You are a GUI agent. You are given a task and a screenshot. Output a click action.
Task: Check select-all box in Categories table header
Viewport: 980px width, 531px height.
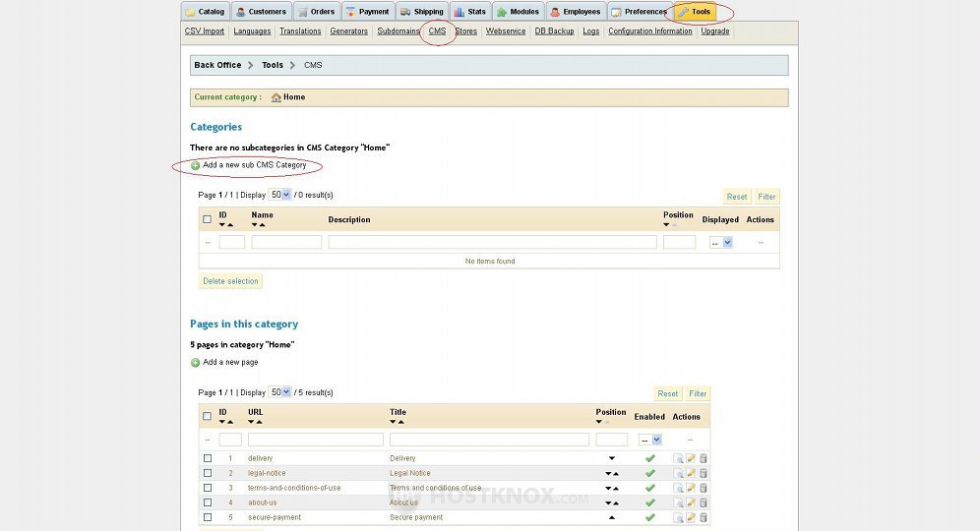(207, 219)
